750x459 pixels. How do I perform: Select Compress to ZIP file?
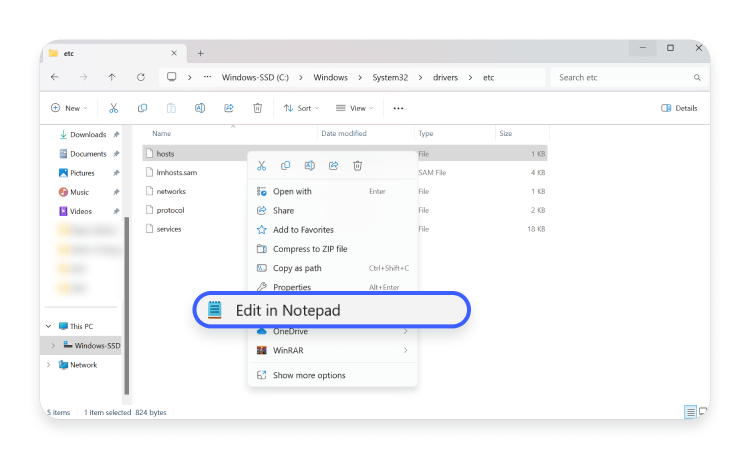point(332,249)
